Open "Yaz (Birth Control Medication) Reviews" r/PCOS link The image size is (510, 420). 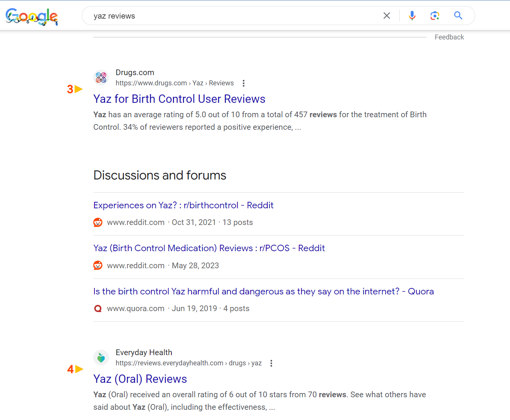tap(209, 248)
